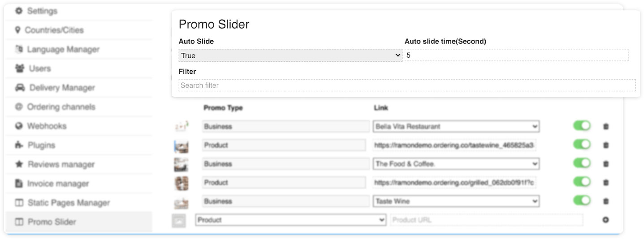This screenshot has width=644, height=239.
Task: Expand the Bella Vita Restaurant link dropdown
Action: [x=456, y=127]
